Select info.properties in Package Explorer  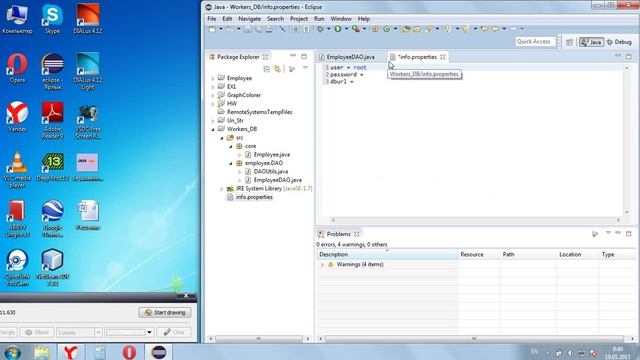point(254,197)
